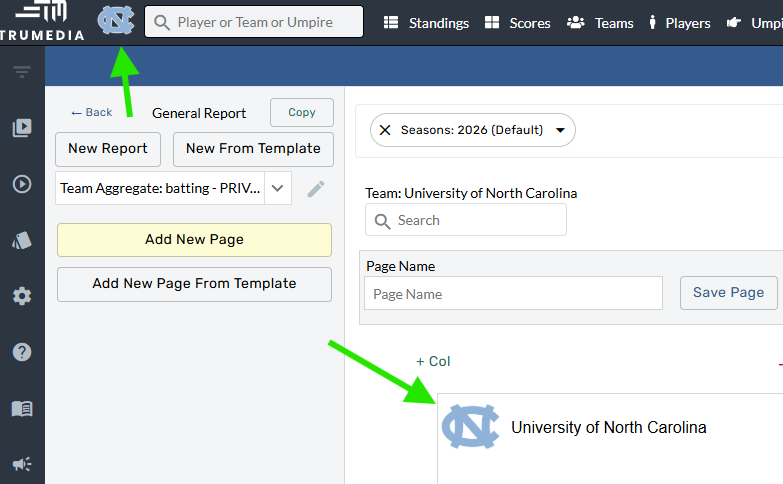Toggle the filter lines icon atop the sidebar
This screenshot has height=484, width=783.
22,72
